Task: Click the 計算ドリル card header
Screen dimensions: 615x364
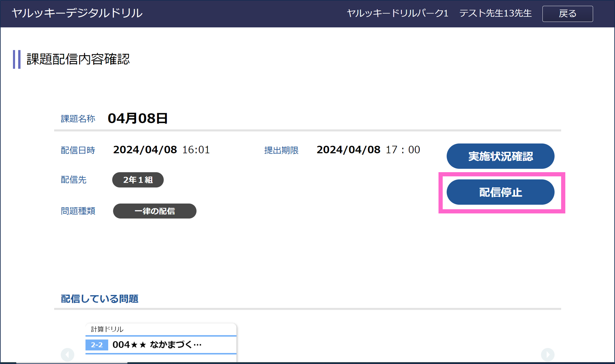Action: [x=107, y=329]
